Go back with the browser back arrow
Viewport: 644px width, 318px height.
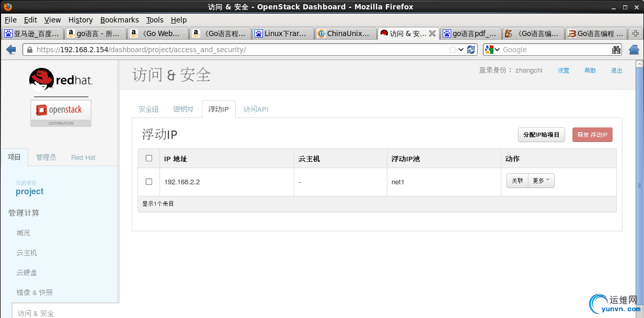pos(10,50)
